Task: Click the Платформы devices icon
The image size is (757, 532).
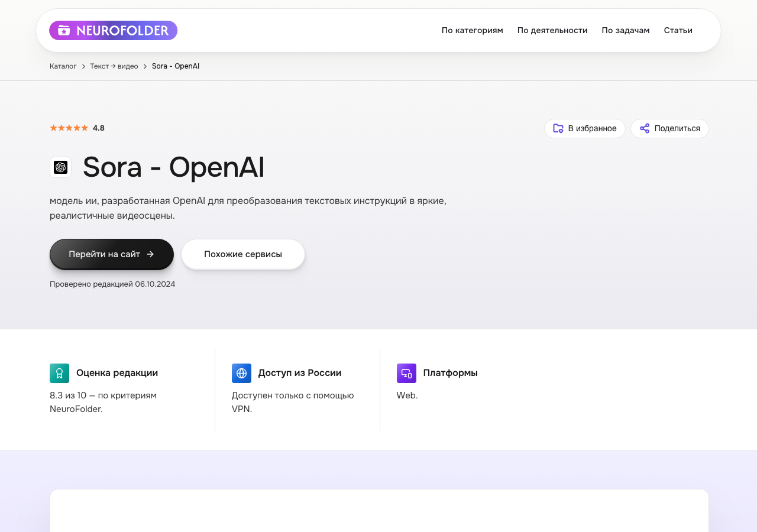Action: [x=406, y=373]
